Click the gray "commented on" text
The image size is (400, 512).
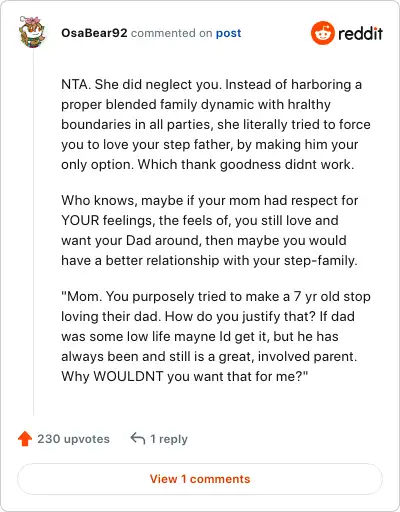(x=171, y=33)
